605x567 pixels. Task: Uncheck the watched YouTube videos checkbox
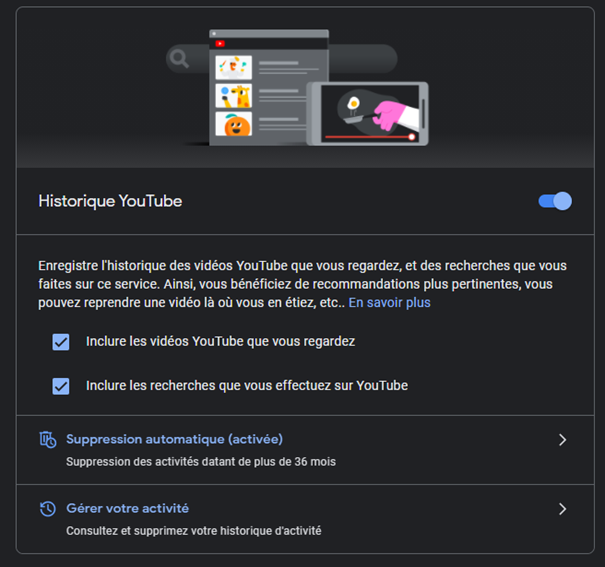coord(61,342)
